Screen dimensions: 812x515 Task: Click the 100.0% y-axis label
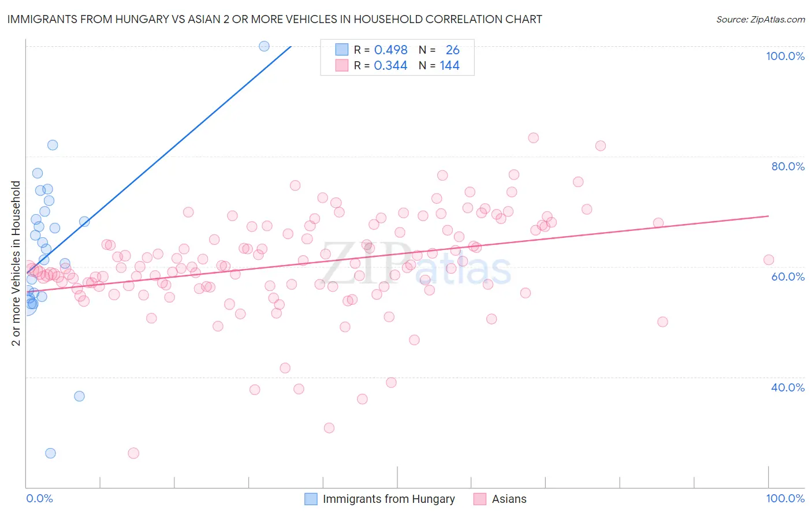(x=785, y=56)
